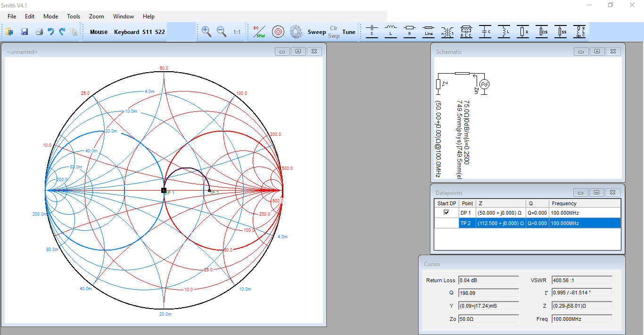Add shorted stub (SS) element
This screenshot has width=644, height=335.
coord(561,32)
